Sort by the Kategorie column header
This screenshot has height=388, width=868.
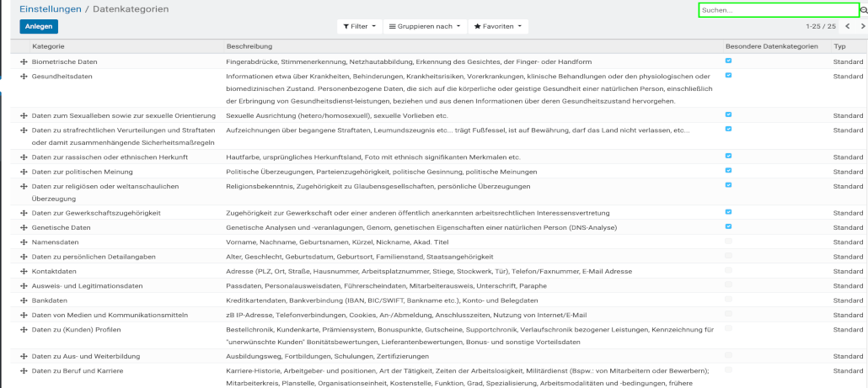[49, 45]
